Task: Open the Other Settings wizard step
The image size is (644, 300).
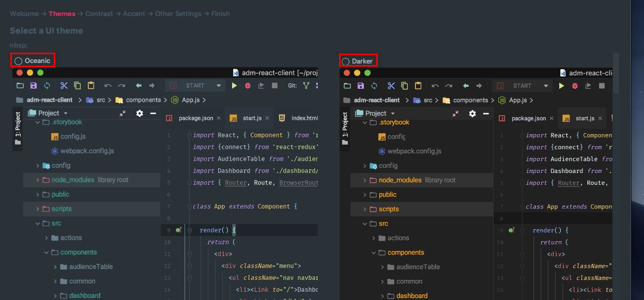Action: tap(178, 13)
